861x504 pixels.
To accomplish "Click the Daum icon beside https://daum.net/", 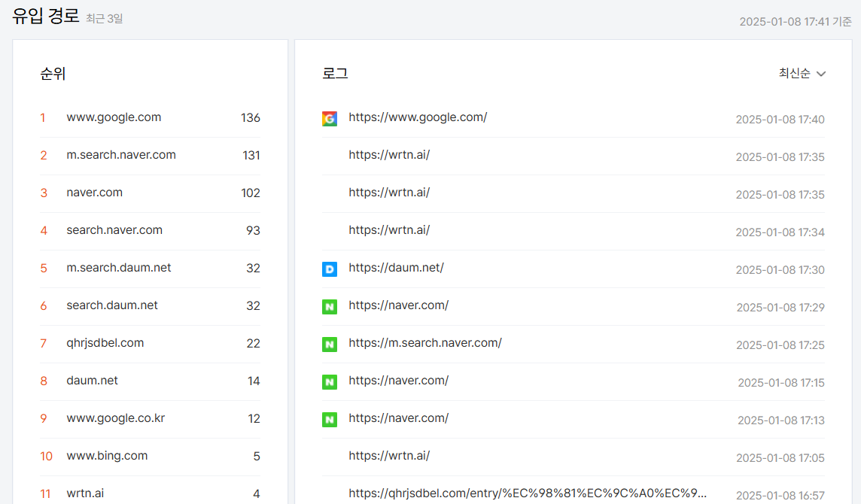I will (x=330, y=269).
